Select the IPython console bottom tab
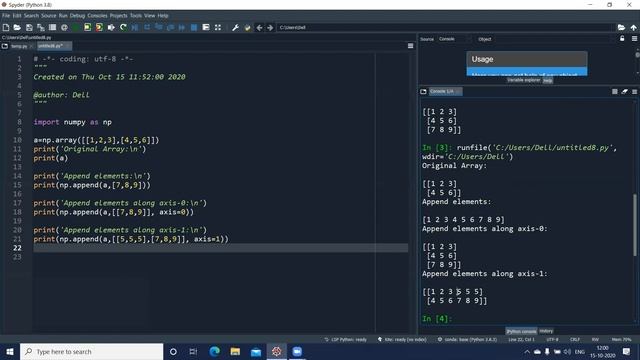640x360 pixels. click(521, 331)
